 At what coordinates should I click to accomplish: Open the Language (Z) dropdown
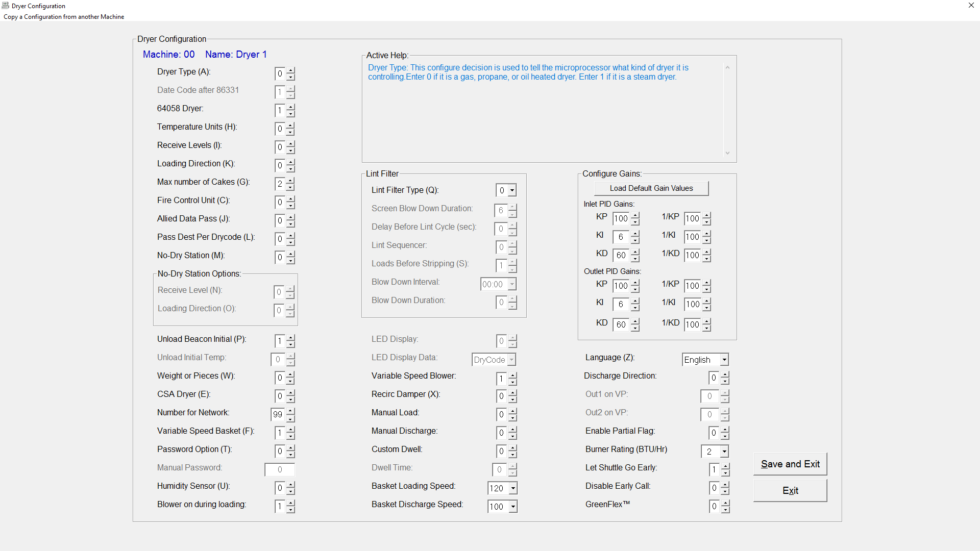pyautogui.click(x=724, y=360)
